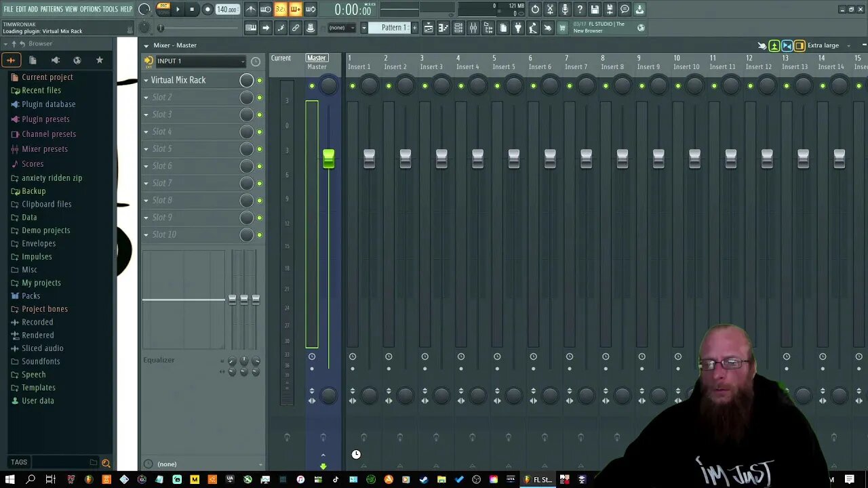Toggle Slot 2 enable light
This screenshot has height=488, width=868.
pyautogui.click(x=259, y=98)
